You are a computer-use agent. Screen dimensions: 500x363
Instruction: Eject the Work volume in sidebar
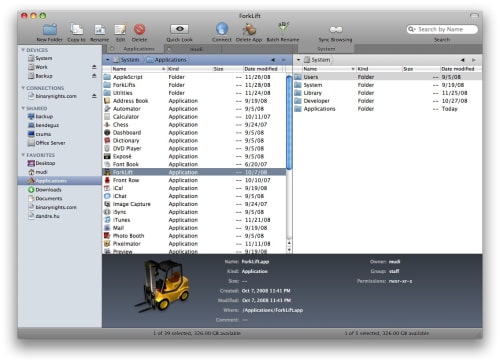coord(94,67)
